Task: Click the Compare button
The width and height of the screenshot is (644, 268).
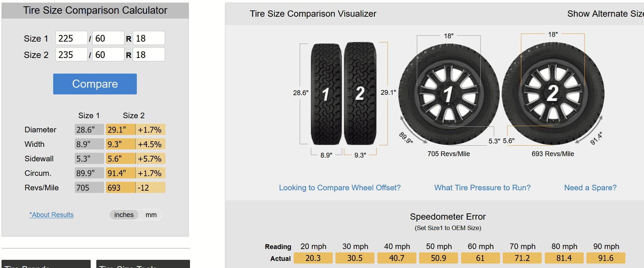Action: click(94, 84)
